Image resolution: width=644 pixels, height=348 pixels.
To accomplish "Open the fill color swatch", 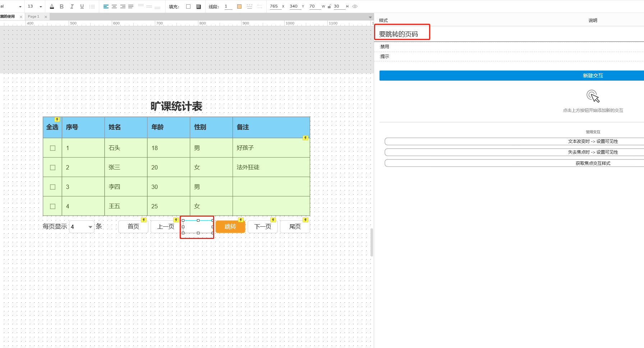I will click(188, 6).
